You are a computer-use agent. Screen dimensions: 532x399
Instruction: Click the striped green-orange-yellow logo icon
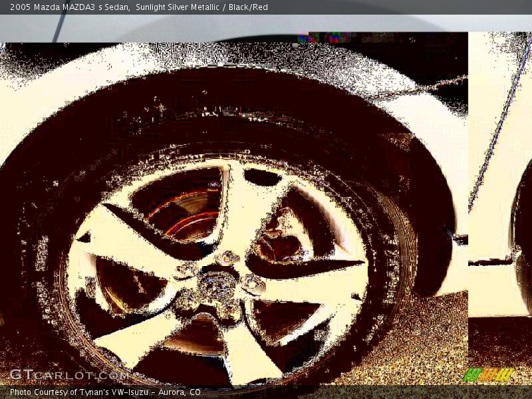point(488,374)
